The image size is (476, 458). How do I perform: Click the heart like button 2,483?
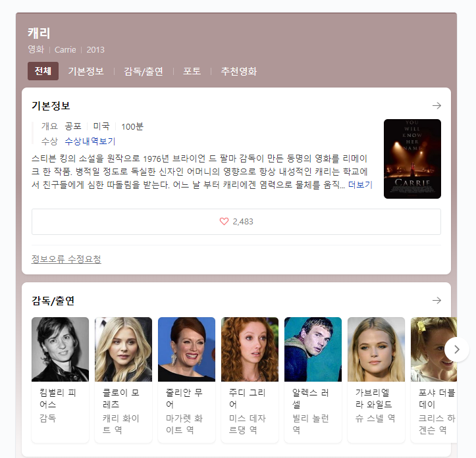pos(236,222)
